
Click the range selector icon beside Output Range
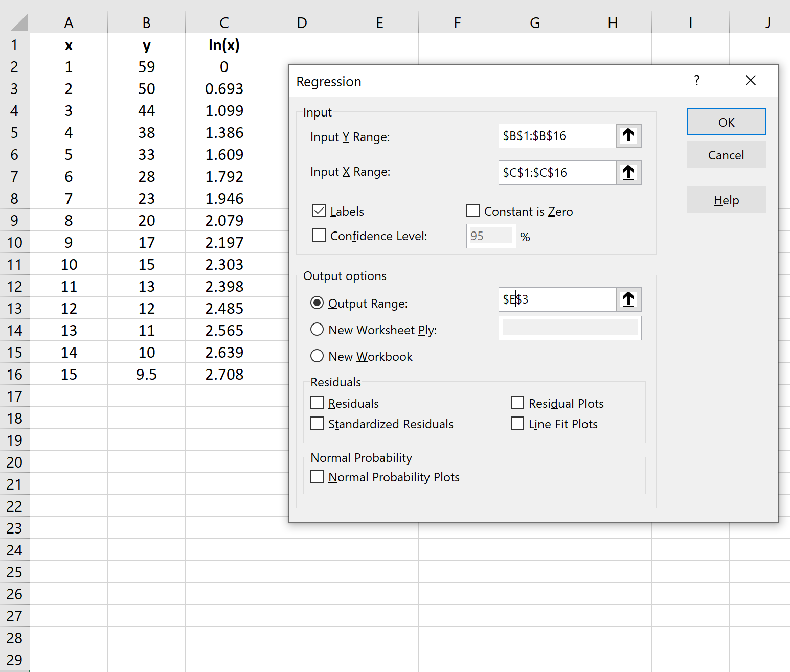628,299
